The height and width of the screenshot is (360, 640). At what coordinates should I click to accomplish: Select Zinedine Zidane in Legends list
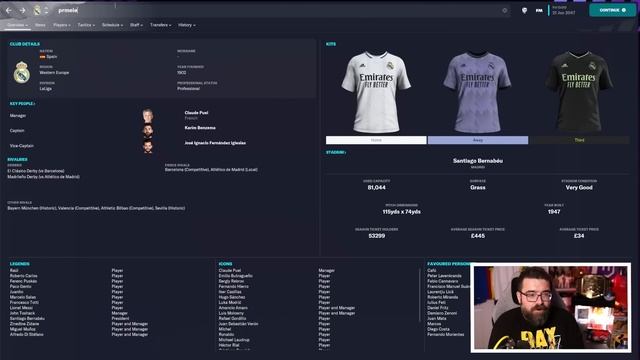pyautogui.click(x=24, y=324)
